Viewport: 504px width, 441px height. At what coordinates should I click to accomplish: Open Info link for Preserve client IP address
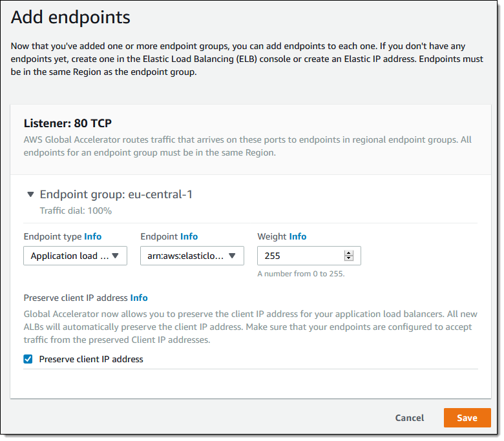coord(139,298)
